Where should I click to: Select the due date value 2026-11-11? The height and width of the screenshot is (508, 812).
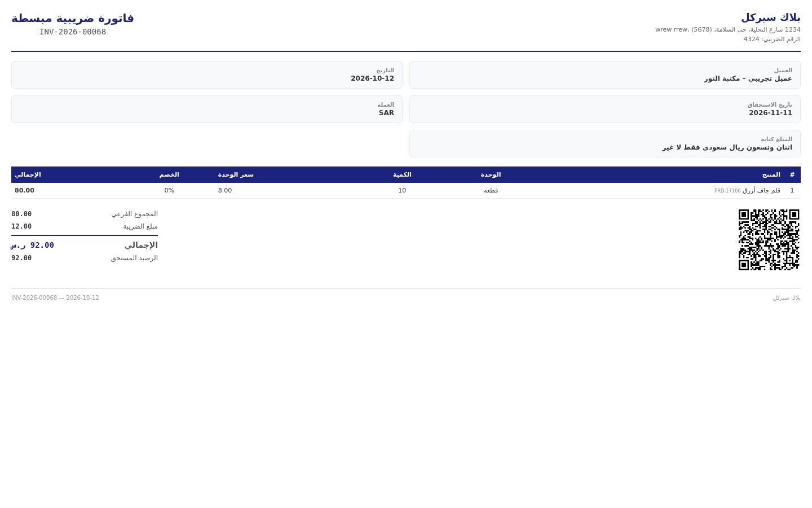click(x=770, y=113)
